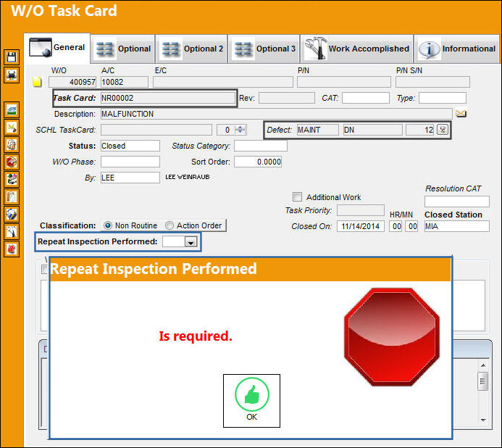Click the Sort Order field 0.0000

(x=258, y=162)
